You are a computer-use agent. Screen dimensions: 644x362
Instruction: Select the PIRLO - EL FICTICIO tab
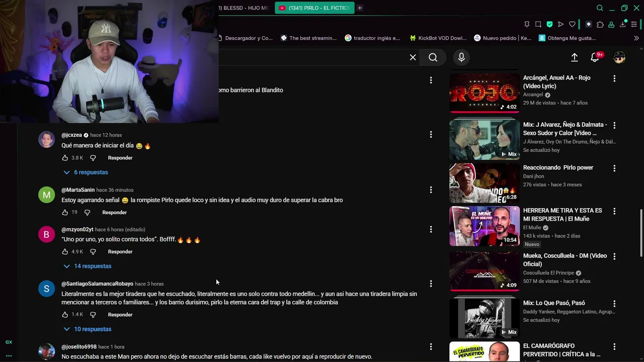314,8
